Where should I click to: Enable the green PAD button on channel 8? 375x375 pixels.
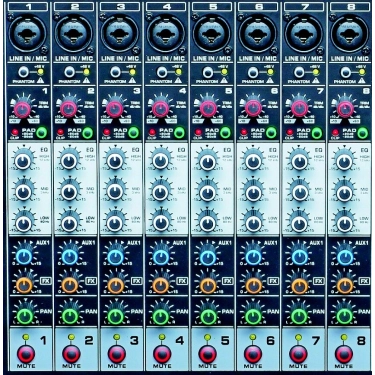coord(362,133)
